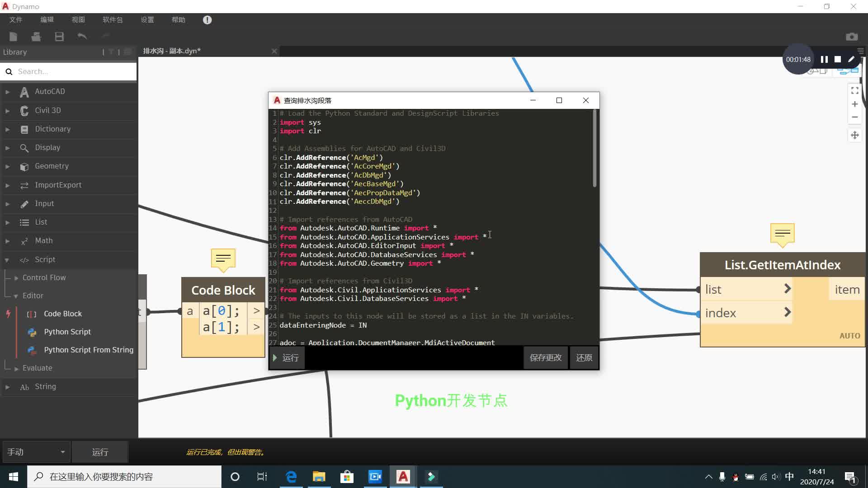Expand the Geometry library category
The image size is (868, 488).
(7, 166)
